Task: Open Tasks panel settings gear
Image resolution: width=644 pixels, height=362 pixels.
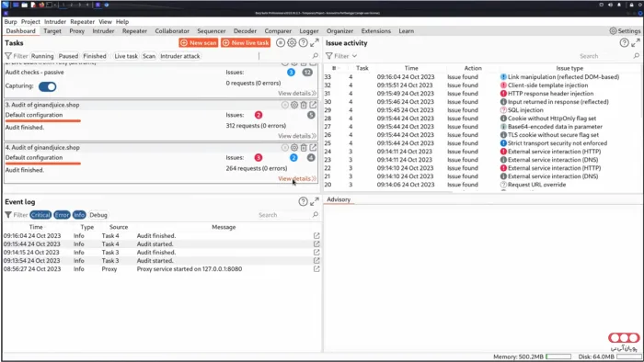Action: click(292, 42)
